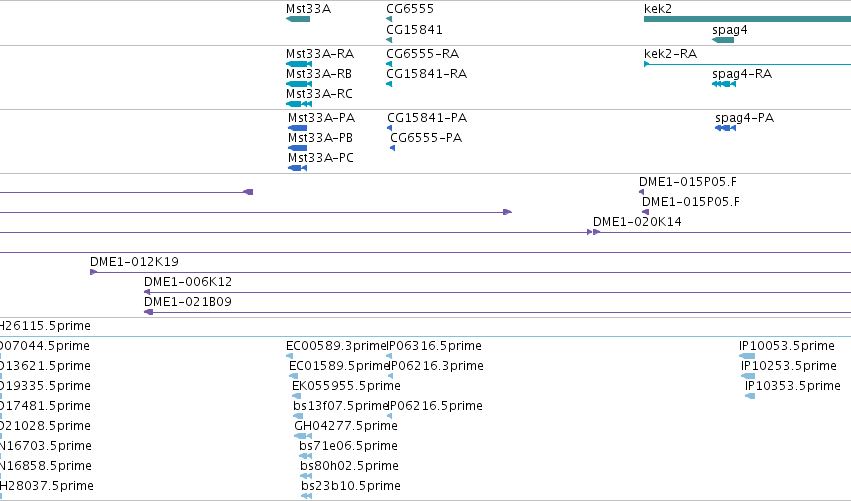Screen dimensions: 851x501
Task: Select the CG6555 gene label
Action: 410,9
